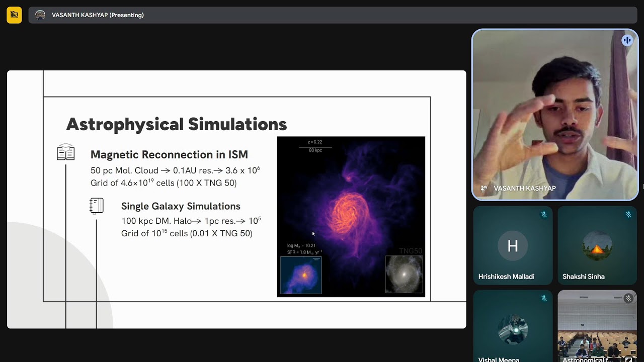
Task: Click the grayscale galaxy inset thumbnail
Action: 404,274
